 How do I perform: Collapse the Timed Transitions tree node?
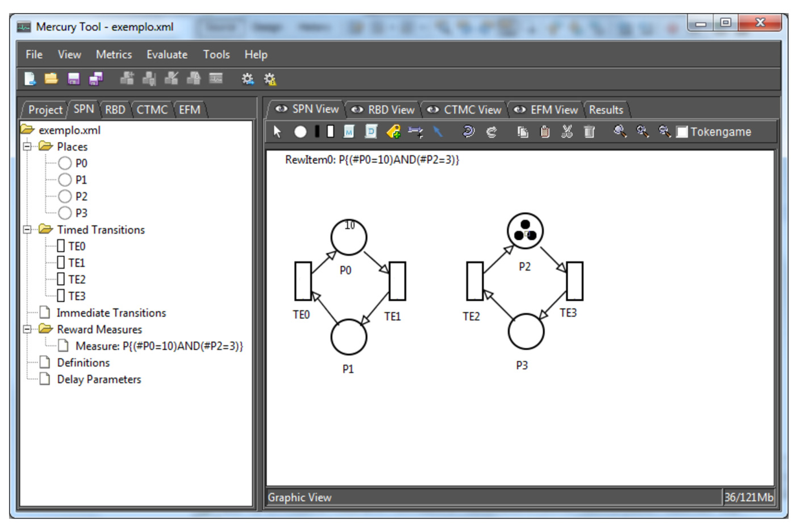pyautogui.click(x=27, y=230)
